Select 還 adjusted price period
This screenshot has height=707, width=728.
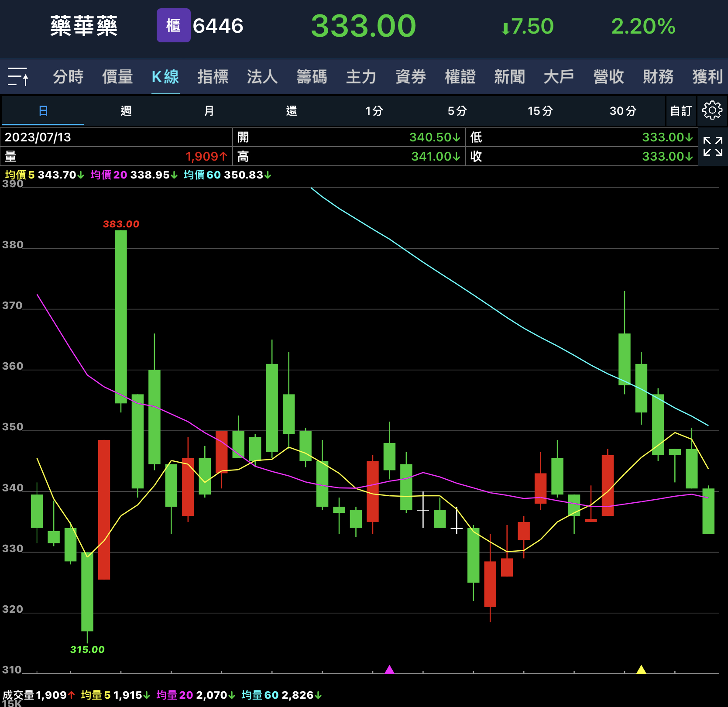tap(292, 111)
